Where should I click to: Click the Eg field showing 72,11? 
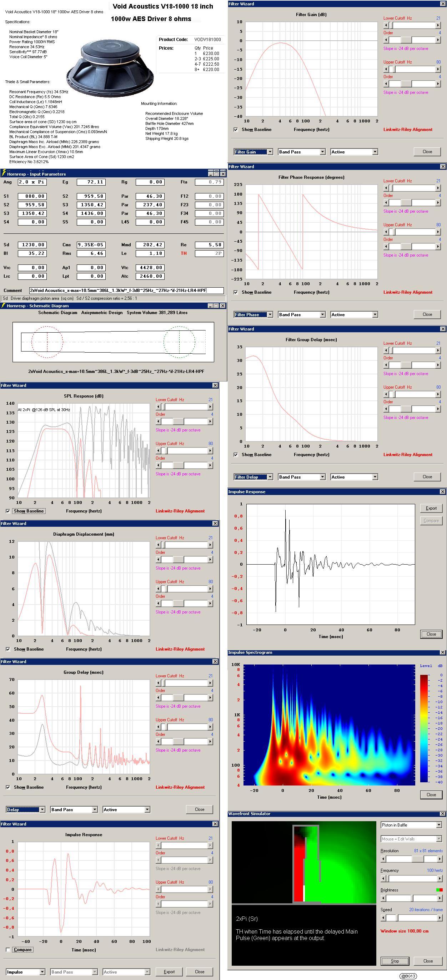coord(91,182)
